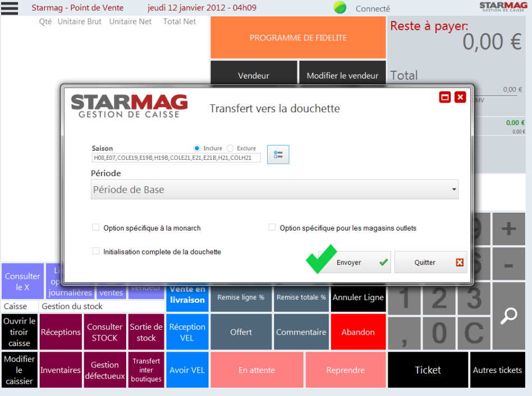This screenshot has width=532, height=396.
Task: Click the minus key on keypad
Action: [x=508, y=264]
